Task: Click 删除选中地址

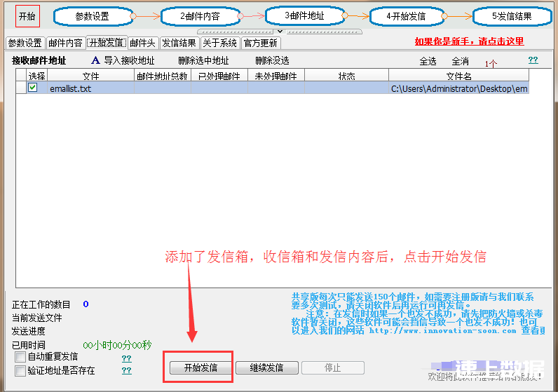Action: 203,60
